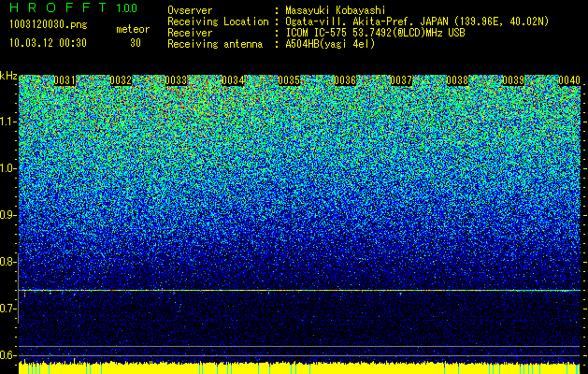The height and width of the screenshot is (374, 588).
Task: Click the kHz axis unit label
Action: [x=8, y=76]
